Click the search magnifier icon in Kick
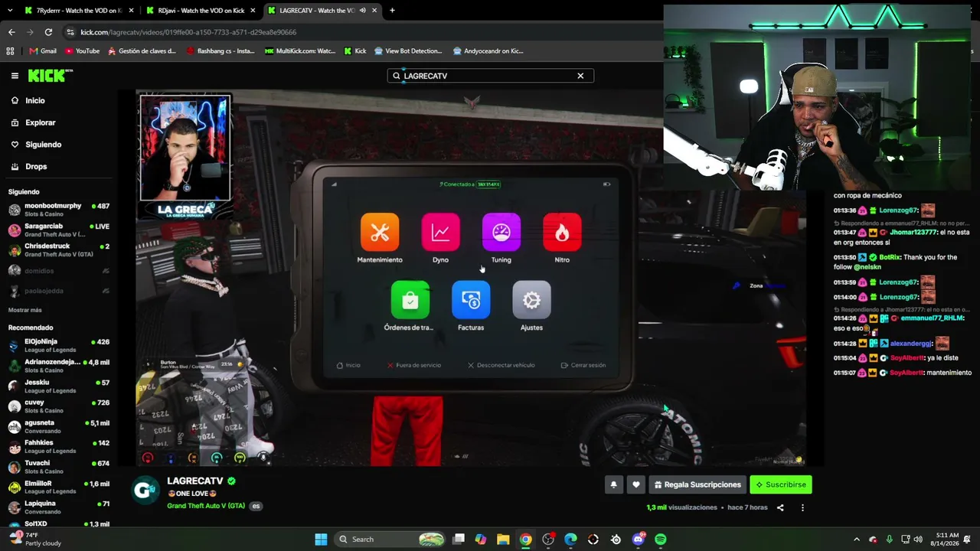980x551 pixels. click(397, 76)
